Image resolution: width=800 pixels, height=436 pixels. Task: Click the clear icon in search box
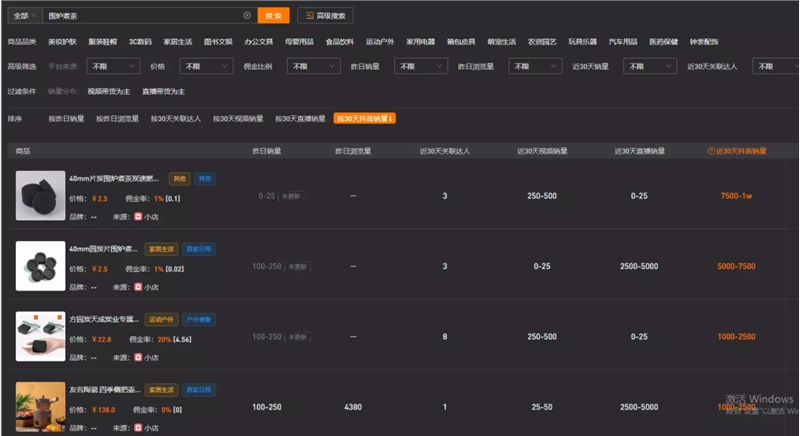tap(247, 16)
